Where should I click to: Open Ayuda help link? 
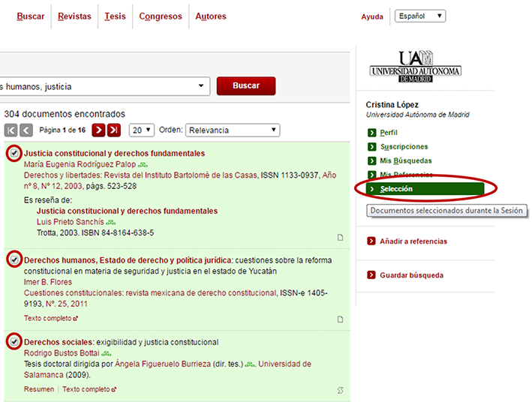pyautogui.click(x=372, y=16)
